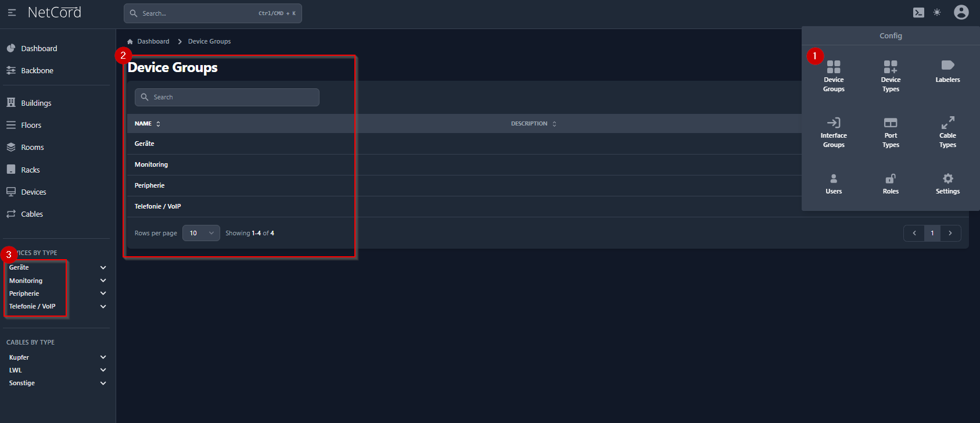980x423 pixels.
Task: Open Port Types config icon
Action: [891, 131]
